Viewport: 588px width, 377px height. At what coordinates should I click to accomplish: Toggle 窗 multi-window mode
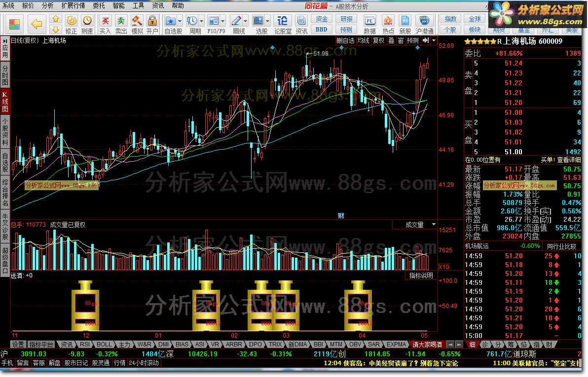[401, 40]
